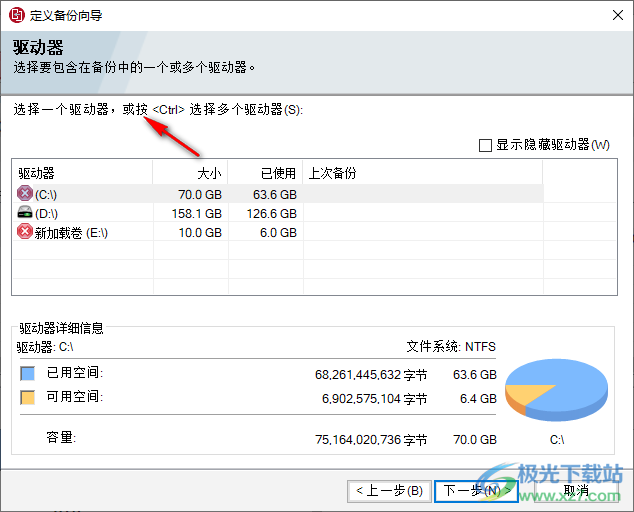The width and height of the screenshot is (634, 512).
Task: Click the 驱动器: C:\ detail label
Action: [x=45, y=347]
